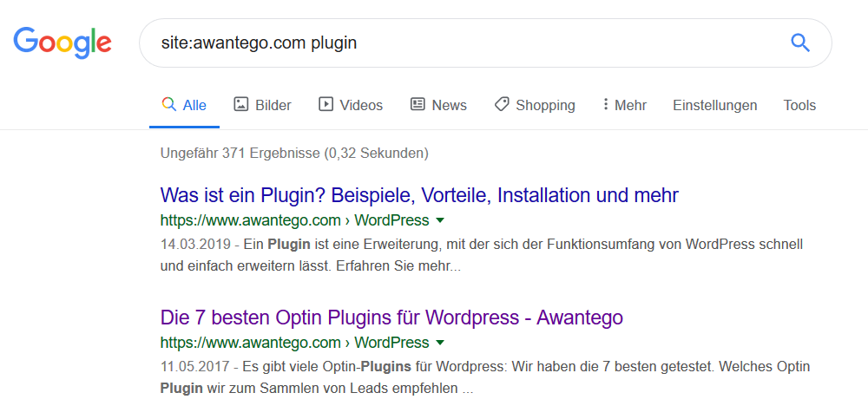Switch to the News results tab

point(438,105)
